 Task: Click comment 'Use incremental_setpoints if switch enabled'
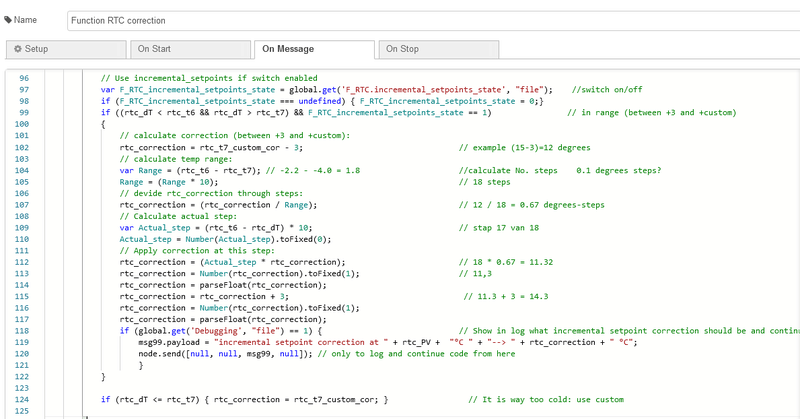209,78
